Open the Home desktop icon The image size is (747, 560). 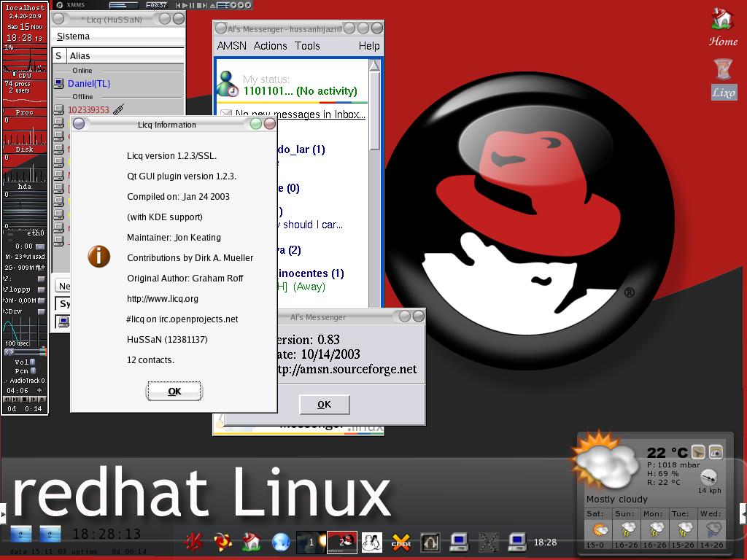click(x=723, y=27)
